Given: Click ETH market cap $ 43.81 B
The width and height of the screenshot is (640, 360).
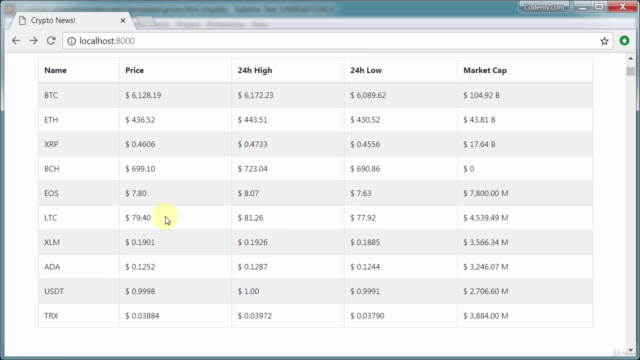Looking at the screenshot, I should pyautogui.click(x=479, y=120).
